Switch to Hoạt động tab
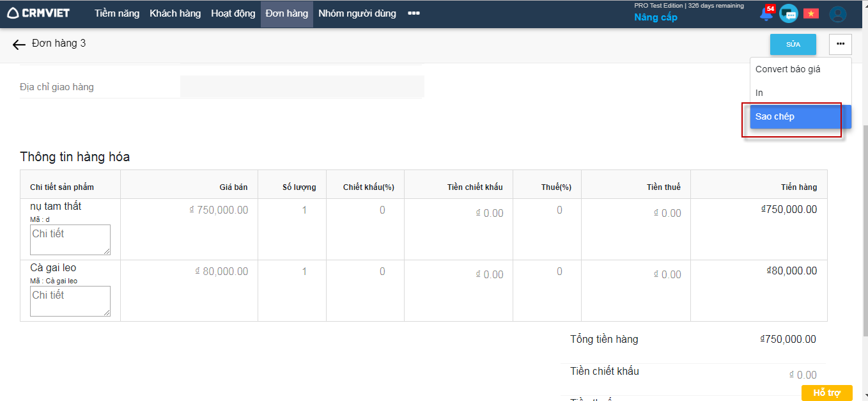Screen dimensions: 868x401 click(x=233, y=13)
